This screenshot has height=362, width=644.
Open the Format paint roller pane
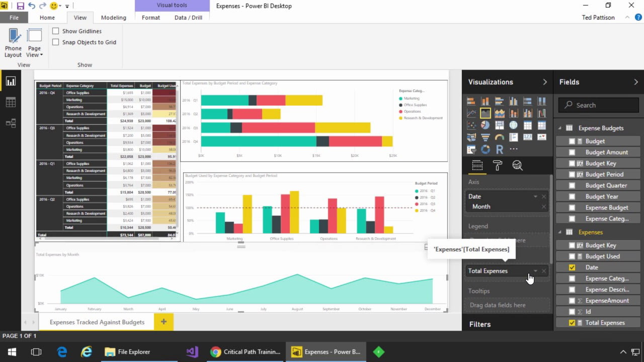pos(497,165)
